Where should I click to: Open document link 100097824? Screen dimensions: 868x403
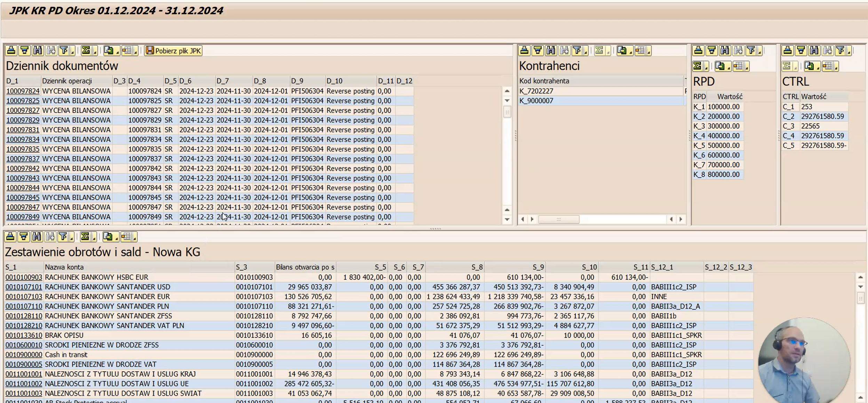point(23,91)
